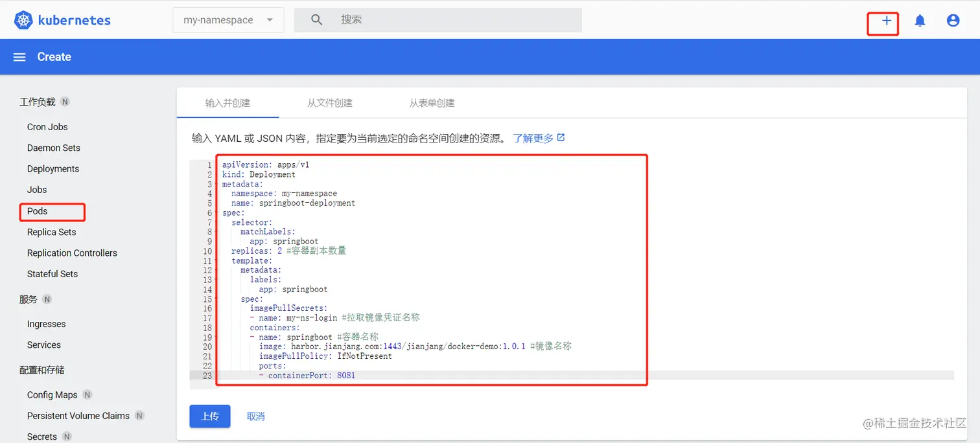980x443 pixels.
Task: Open the 了解更多 link
Action: click(x=533, y=138)
